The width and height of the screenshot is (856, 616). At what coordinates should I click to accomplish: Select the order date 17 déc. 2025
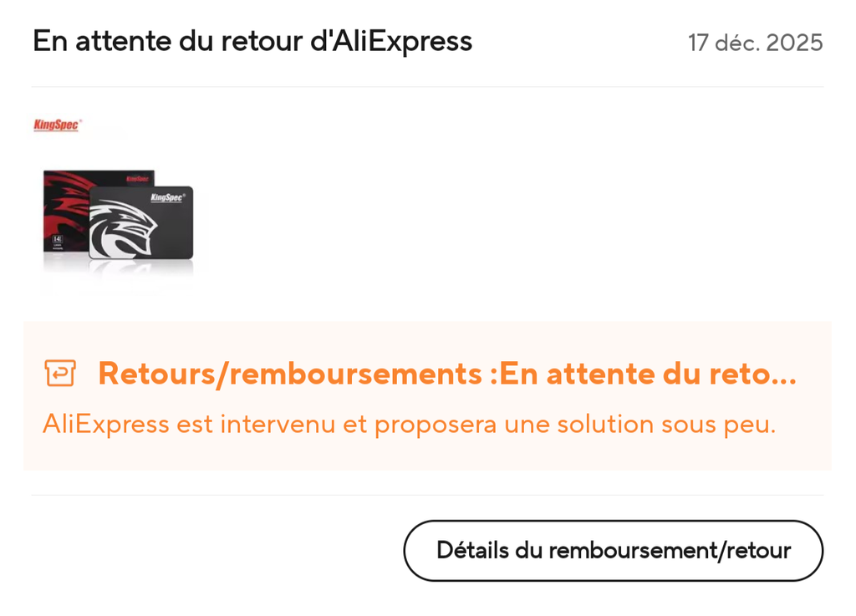point(755,43)
